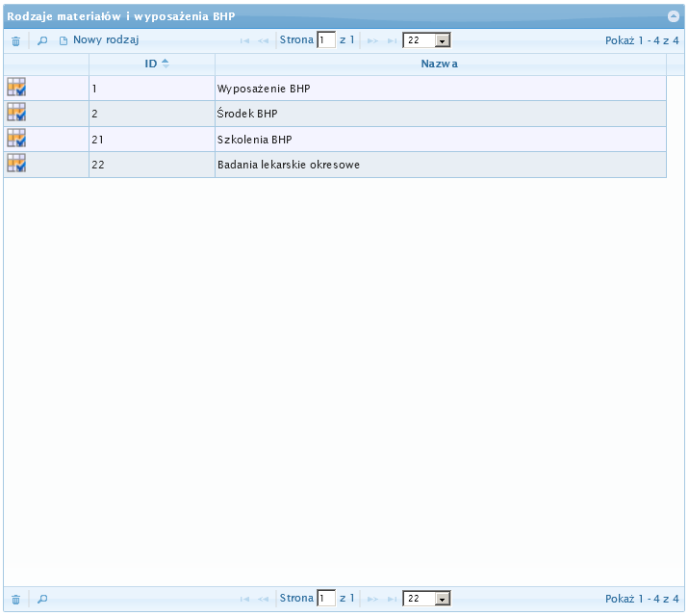Go to first page in top pager
Viewport: 689px width, 616px height.
244,40
